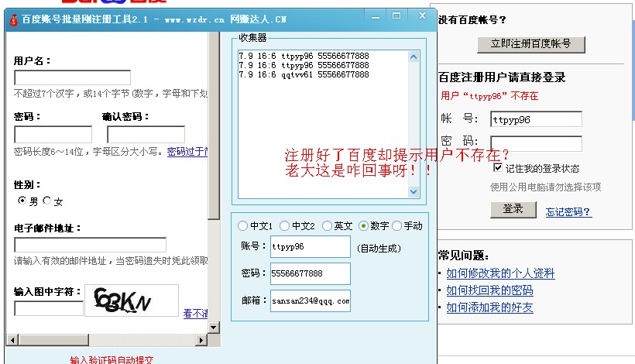Screen dimensions: 635x364
Task: Click the 立即注册百度帐号 button
Action: [x=531, y=44]
